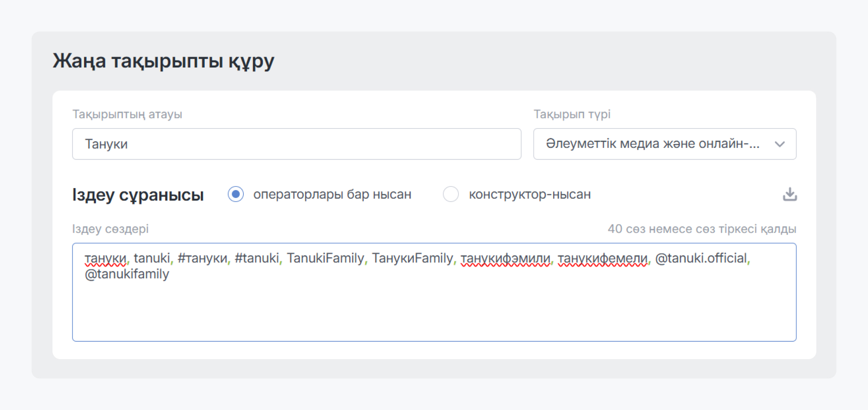Click the 'Іздеу сұранысы' section title
Viewport: 868px width, 410px height.
click(138, 194)
